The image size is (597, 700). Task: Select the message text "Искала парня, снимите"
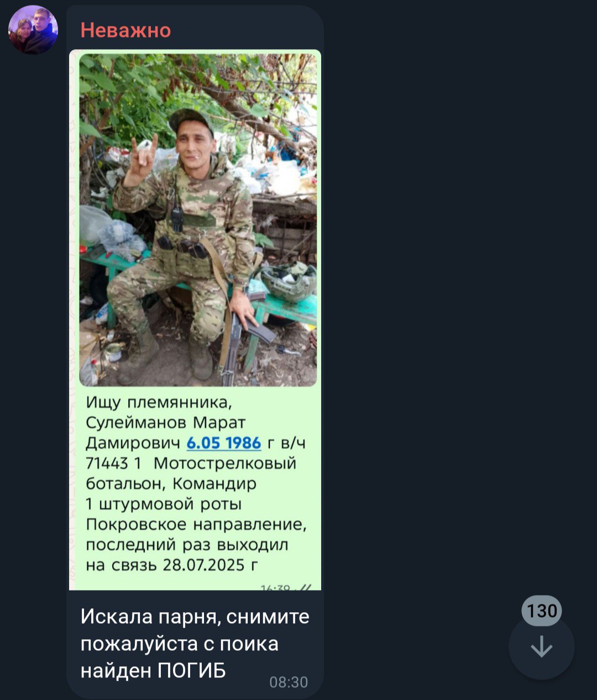click(195, 616)
